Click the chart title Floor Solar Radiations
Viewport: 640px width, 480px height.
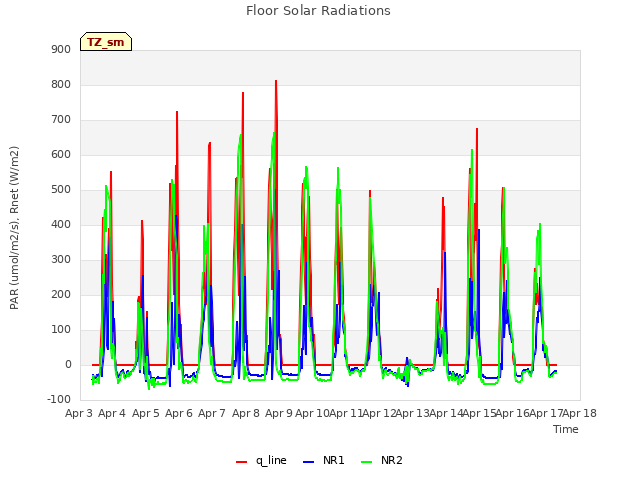click(318, 11)
